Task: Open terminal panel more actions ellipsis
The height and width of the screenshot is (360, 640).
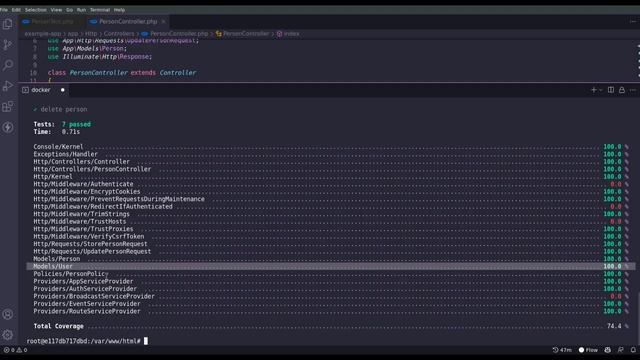Action: point(633,90)
